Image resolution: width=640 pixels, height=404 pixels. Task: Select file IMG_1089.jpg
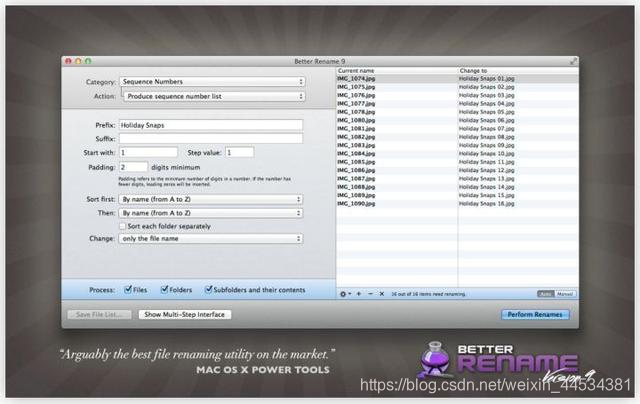pos(356,195)
